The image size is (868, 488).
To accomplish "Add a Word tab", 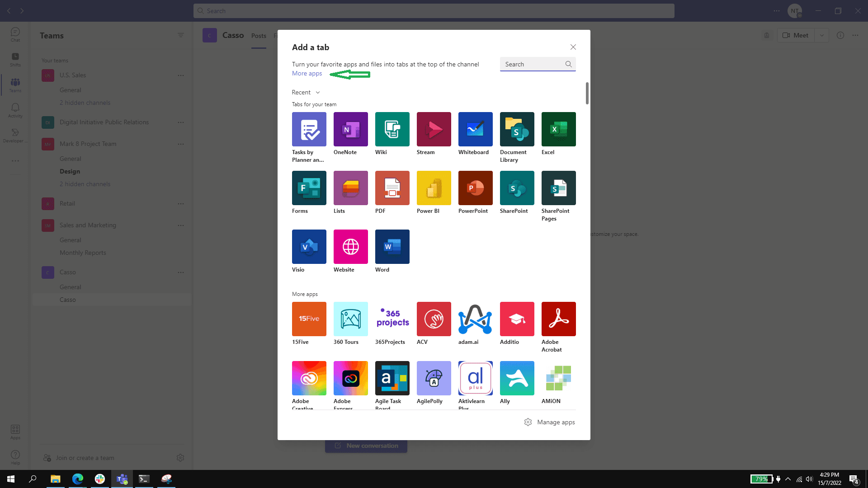I will point(392,247).
